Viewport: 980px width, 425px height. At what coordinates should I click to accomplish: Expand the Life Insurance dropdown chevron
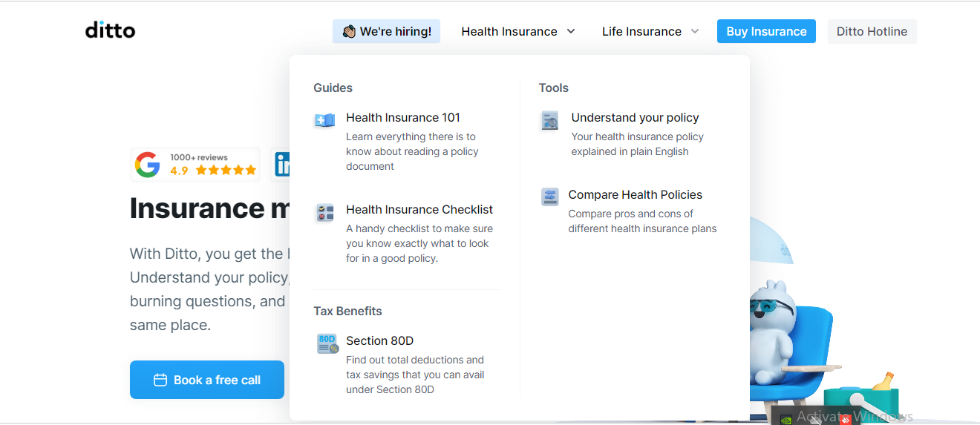click(x=695, y=31)
